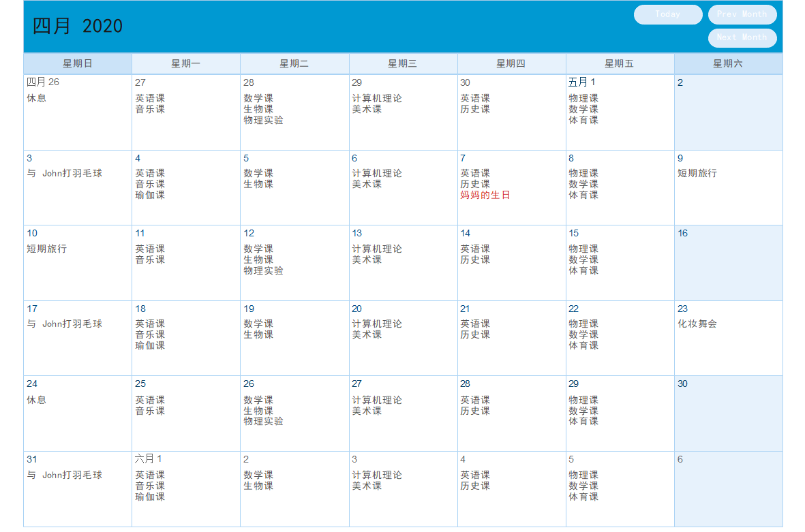
Task: Click the 六月 1 date label
Action: click(x=149, y=458)
